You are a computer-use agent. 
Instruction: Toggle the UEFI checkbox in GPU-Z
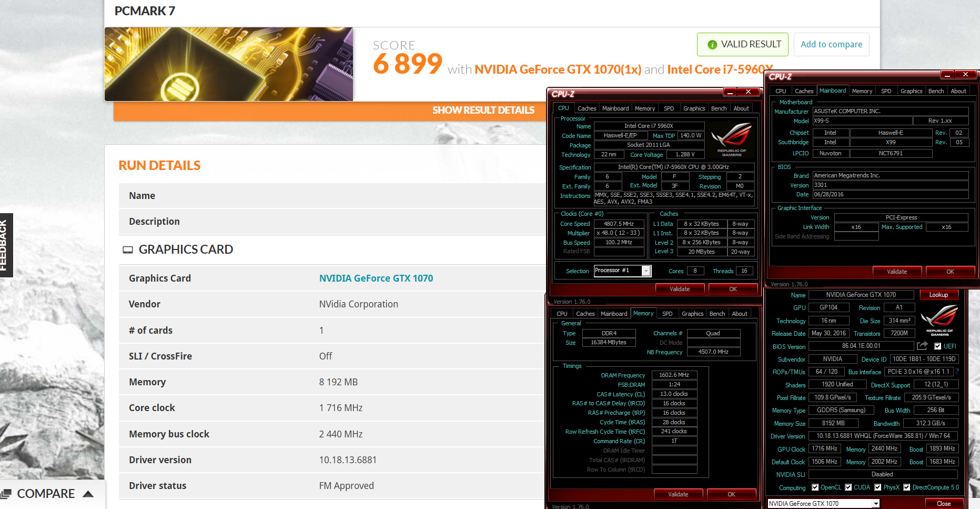pyautogui.click(x=937, y=346)
